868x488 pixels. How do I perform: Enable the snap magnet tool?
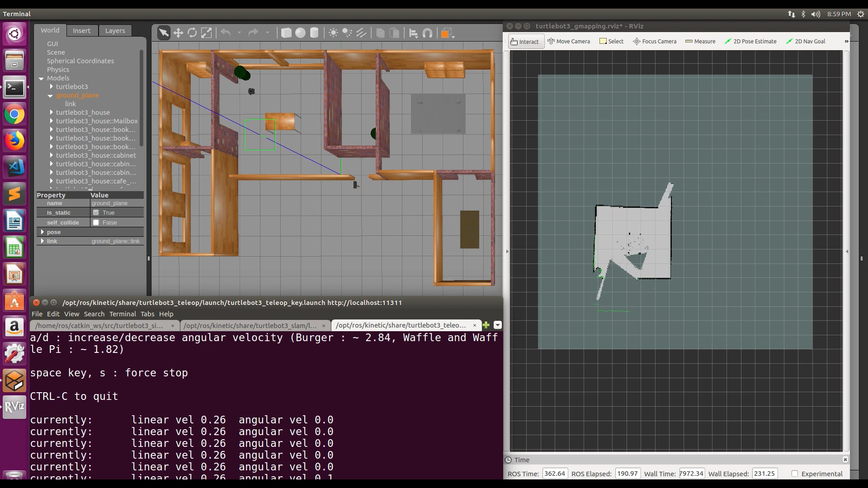pyautogui.click(x=428, y=33)
